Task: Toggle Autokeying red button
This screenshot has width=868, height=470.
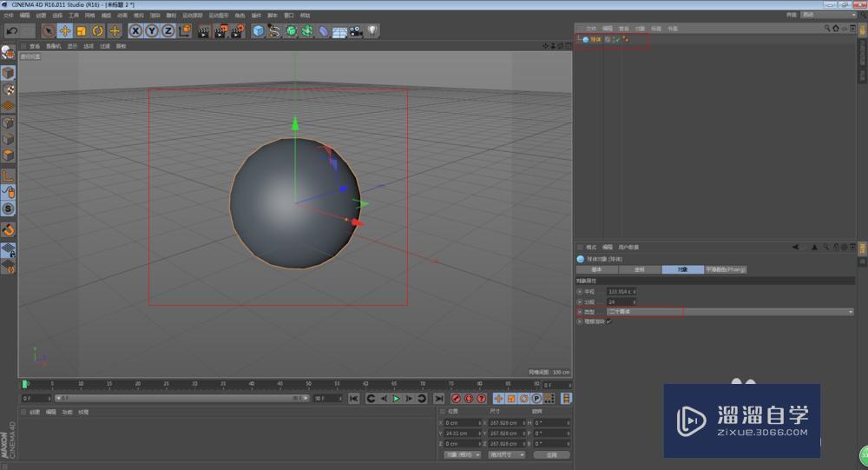Action: [x=469, y=399]
